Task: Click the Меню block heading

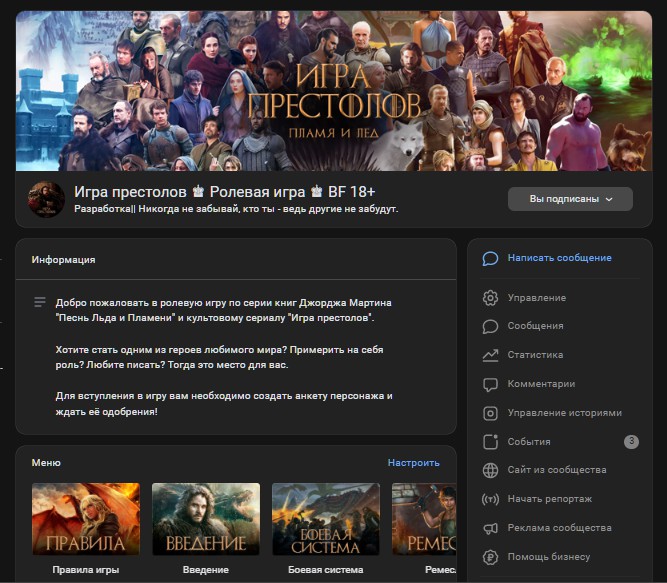Action: coord(46,463)
